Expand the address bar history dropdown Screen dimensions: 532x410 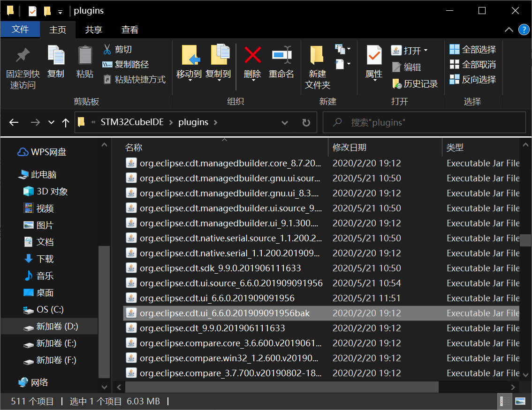coord(285,123)
